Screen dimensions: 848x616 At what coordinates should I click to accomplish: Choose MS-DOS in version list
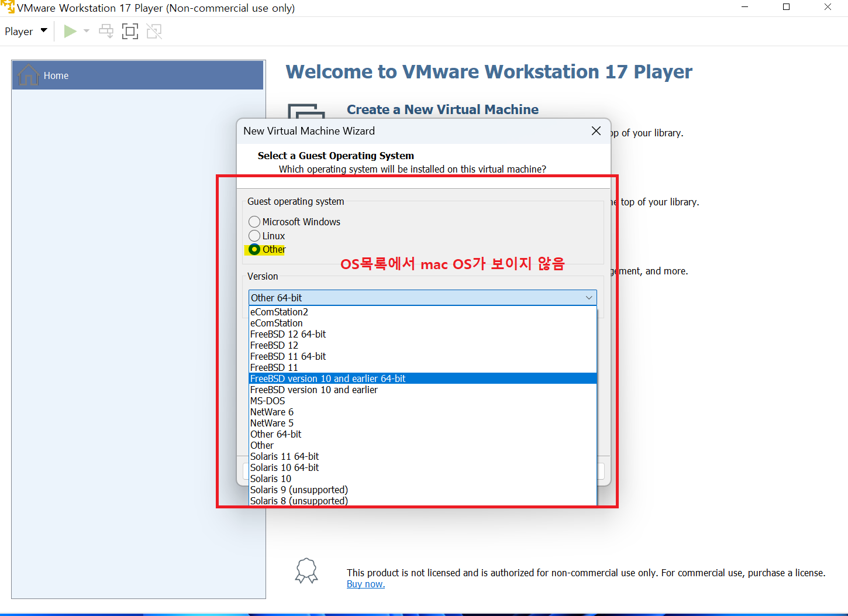pyautogui.click(x=423, y=401)
